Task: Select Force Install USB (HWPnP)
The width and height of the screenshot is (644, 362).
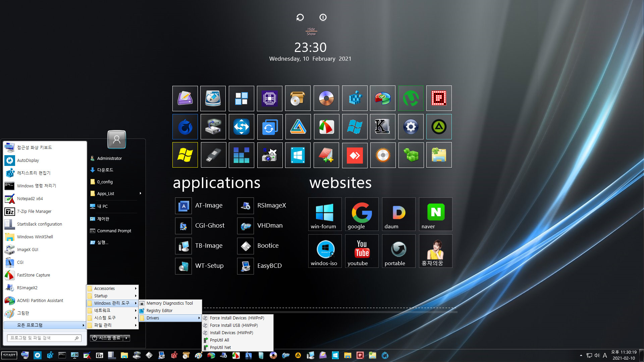Action: point(237,325)
